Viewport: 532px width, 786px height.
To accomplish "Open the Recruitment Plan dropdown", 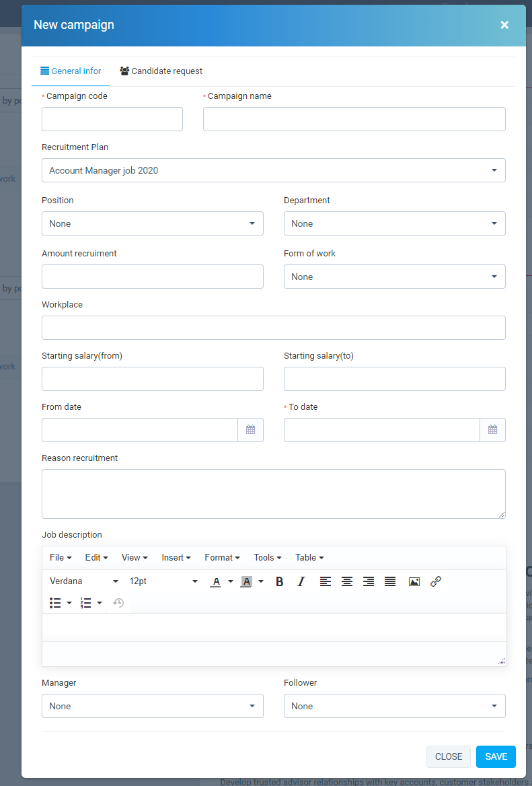I will coord(273,170).
